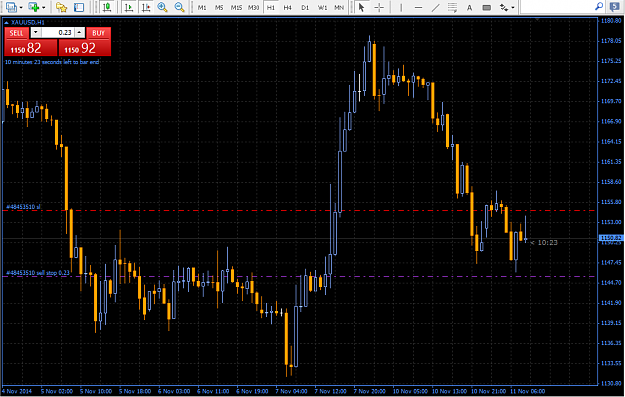Screen dimensions: 625x397
Task: Click the 1144.70 price axis label
Action: [611, 283]
